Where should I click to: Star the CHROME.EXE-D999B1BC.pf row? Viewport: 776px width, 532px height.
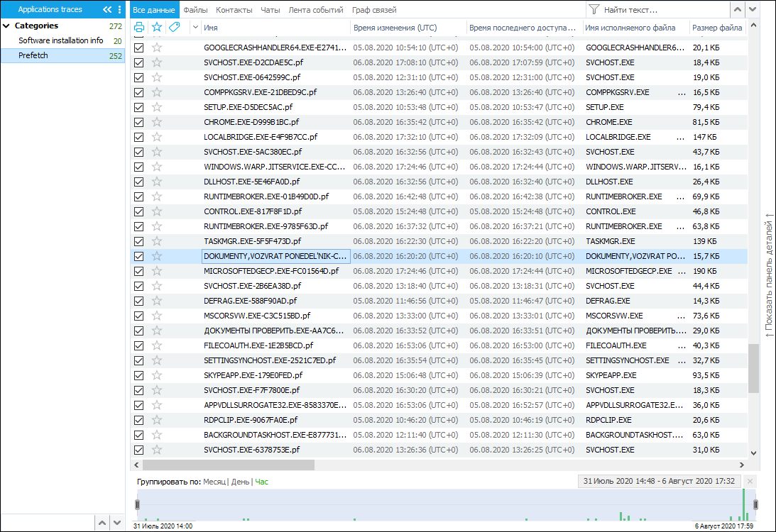click(157, 121)
